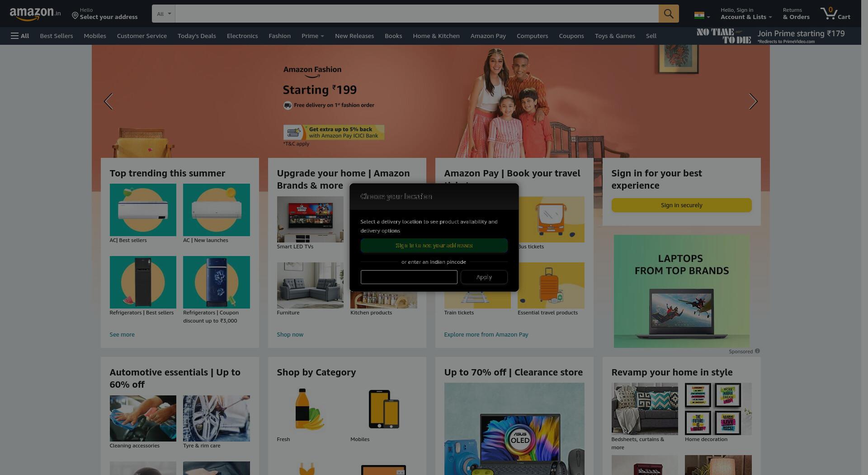Open Clearance store OLED laptop image
This screenshot has height=475, width=868.
514,429
